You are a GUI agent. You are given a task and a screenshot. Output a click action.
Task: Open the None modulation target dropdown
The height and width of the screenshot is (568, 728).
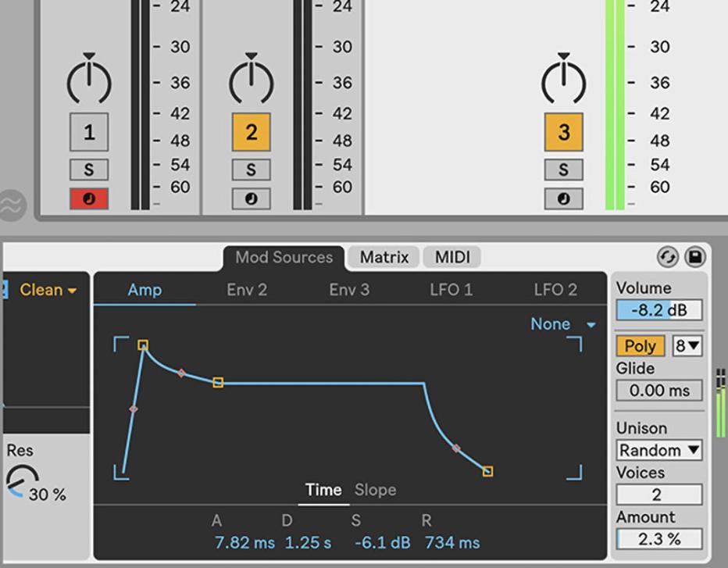point(558,323)
